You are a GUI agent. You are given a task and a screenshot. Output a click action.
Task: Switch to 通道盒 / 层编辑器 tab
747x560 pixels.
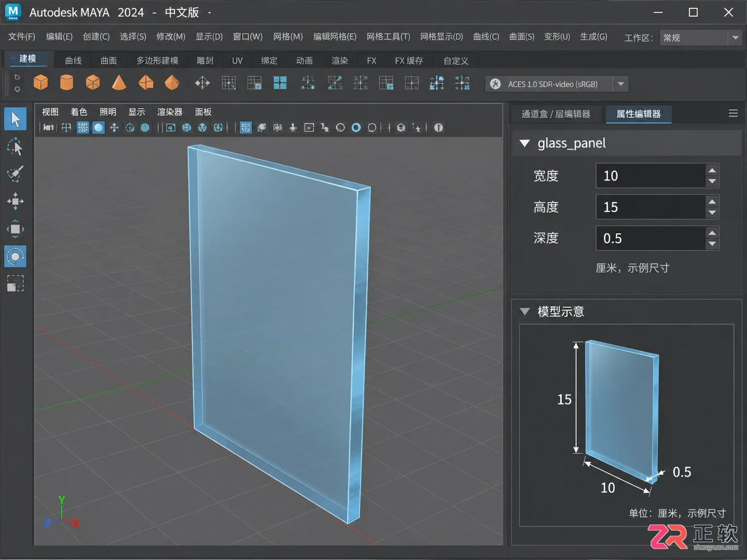coord(556,114)
